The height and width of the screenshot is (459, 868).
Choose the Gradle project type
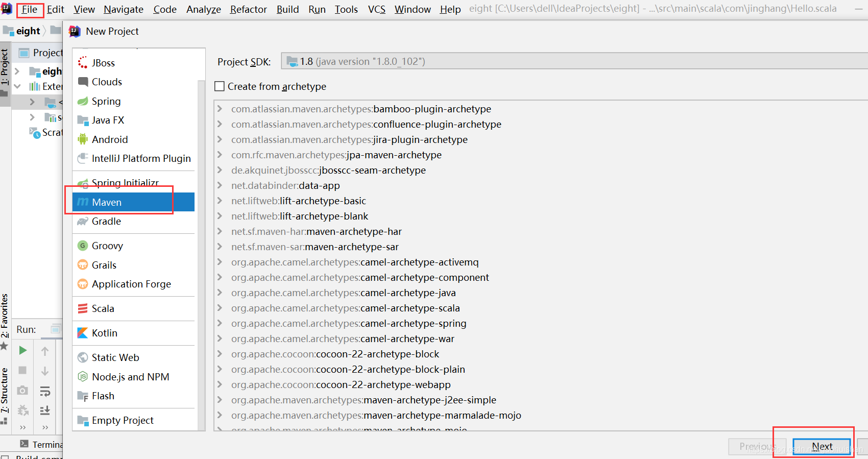(106, 221)
